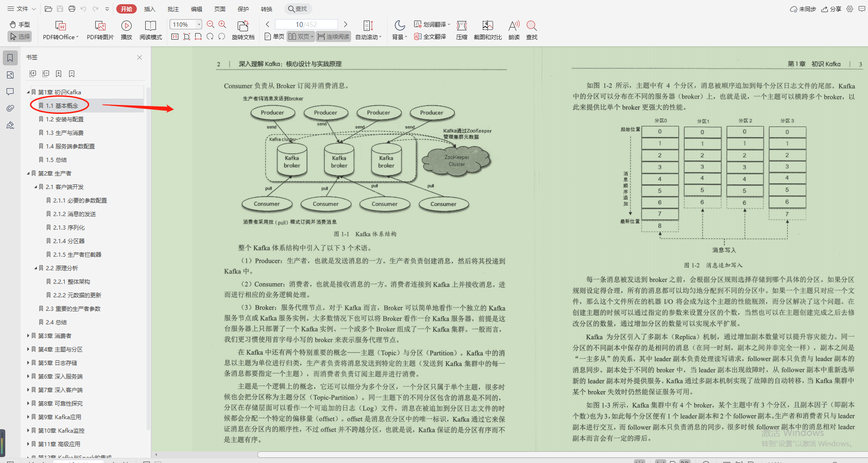Click page number input field
Image resolution: width=868 pixels, height=463 pixels.
306,24
